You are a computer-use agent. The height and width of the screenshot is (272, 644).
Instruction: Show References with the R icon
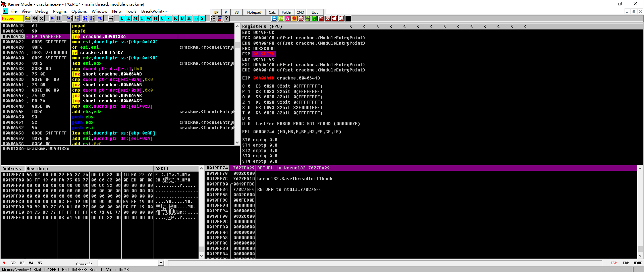pos(189,18)
